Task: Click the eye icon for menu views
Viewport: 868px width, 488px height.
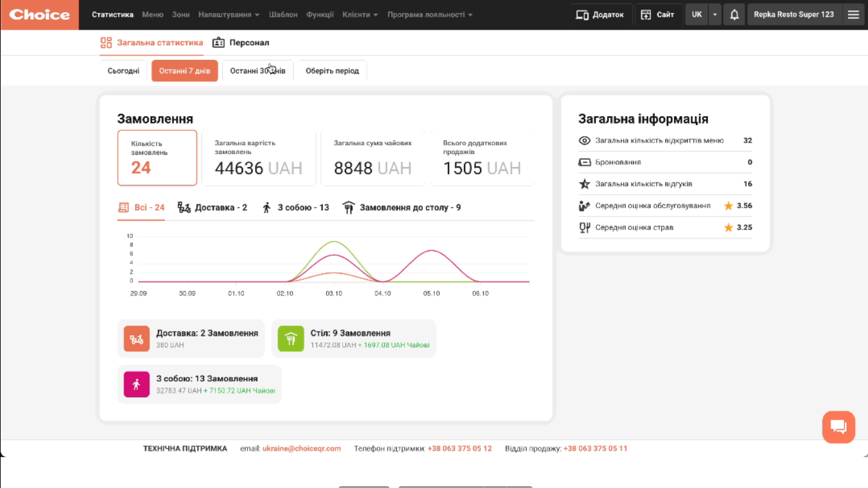Action: pyautogui.click(x=584, y=141)
